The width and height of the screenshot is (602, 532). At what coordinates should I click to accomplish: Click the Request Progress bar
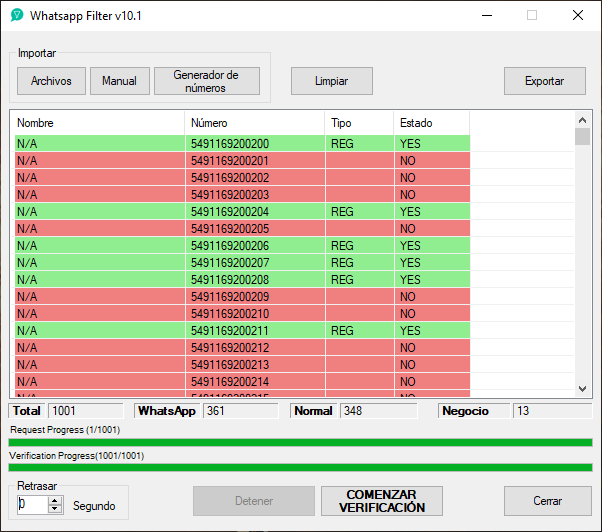pos(300,443)
